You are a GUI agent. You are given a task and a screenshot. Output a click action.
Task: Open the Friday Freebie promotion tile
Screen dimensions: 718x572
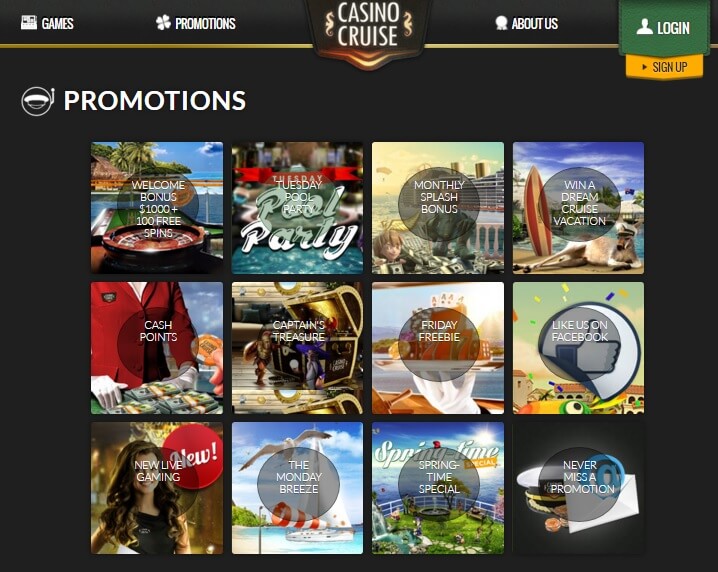tap(438, 348)
